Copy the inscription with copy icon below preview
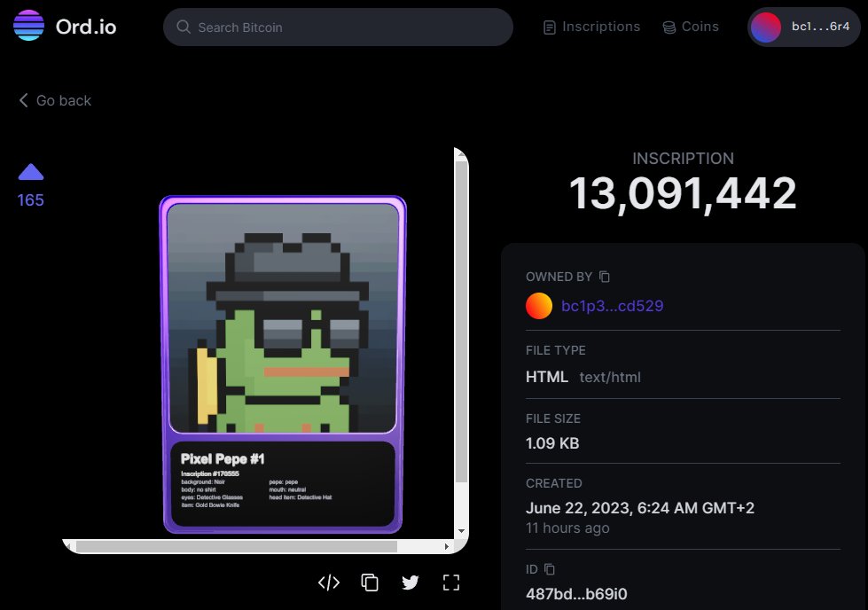Screen dimensions: 868x610 370,583
